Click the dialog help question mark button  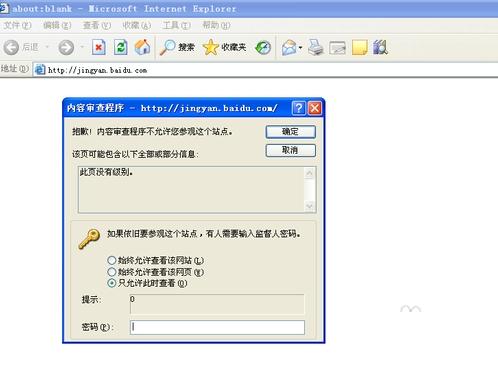[x=299, y=108]
